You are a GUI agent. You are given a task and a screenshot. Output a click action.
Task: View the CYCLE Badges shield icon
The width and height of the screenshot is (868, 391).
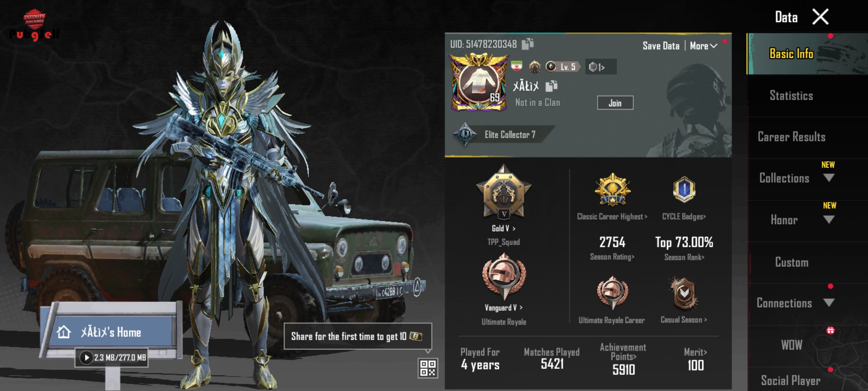click(x=684, y=189)
